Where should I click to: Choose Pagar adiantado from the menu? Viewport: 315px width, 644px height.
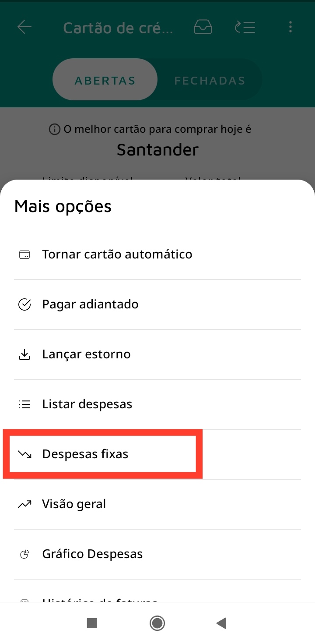[x=90, y=304]
